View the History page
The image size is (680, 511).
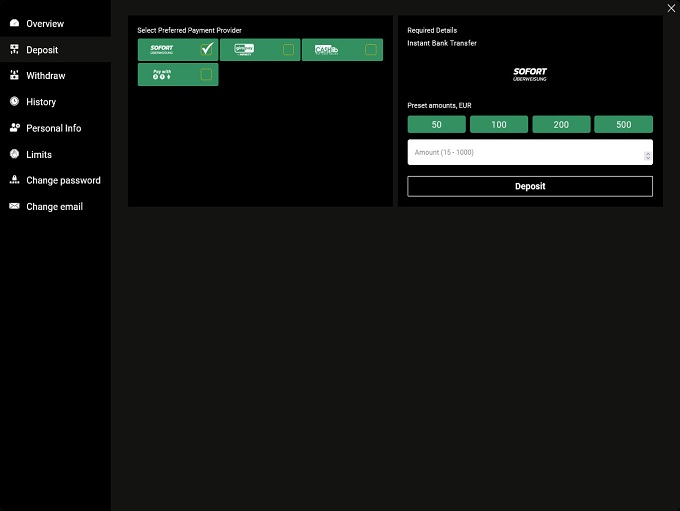[x=55, y=102]
